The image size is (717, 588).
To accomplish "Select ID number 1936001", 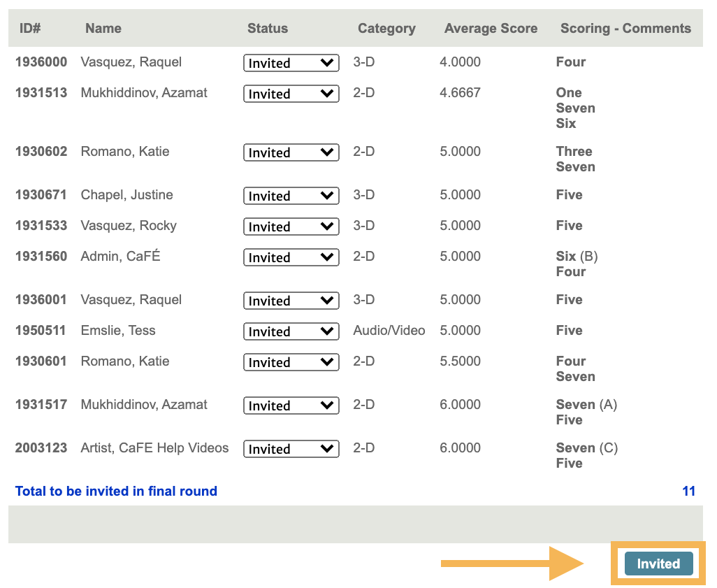I will [41, 299].
